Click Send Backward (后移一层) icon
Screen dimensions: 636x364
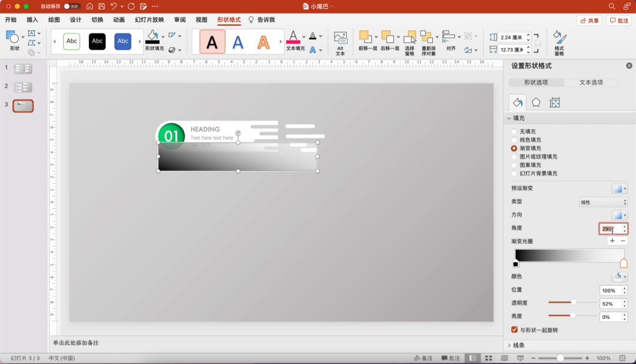coord(387,37)
